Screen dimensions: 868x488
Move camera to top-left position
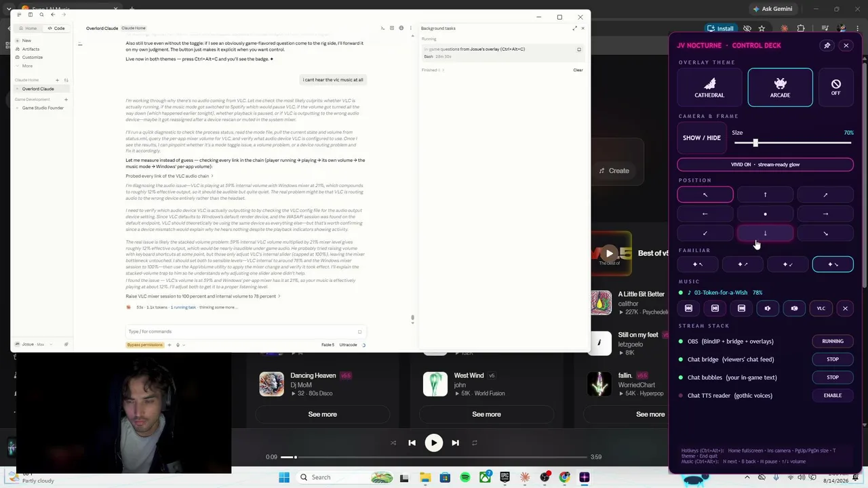point(705,195)
